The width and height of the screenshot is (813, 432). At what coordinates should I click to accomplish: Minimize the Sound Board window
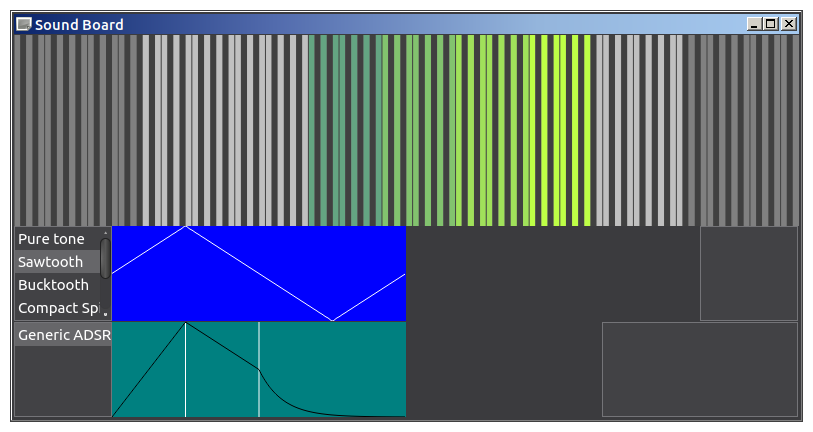[755, 24]
